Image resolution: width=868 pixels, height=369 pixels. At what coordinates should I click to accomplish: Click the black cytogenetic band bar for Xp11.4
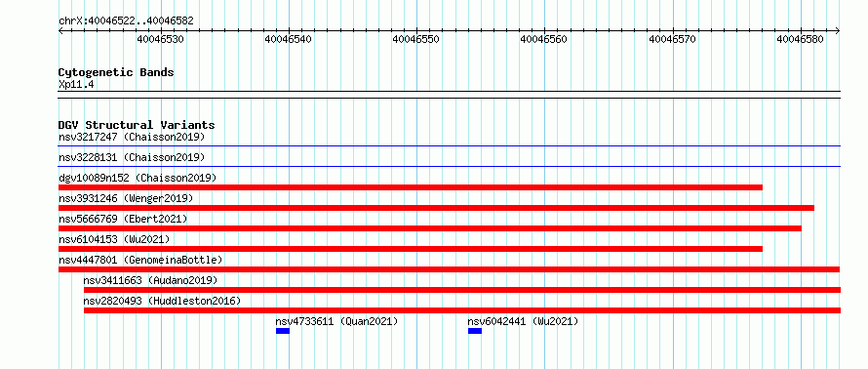tap(450, 95)
